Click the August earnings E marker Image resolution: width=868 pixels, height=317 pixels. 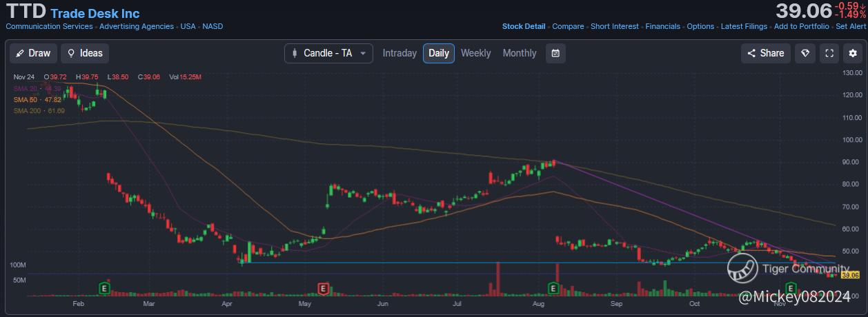pos(553,287)
